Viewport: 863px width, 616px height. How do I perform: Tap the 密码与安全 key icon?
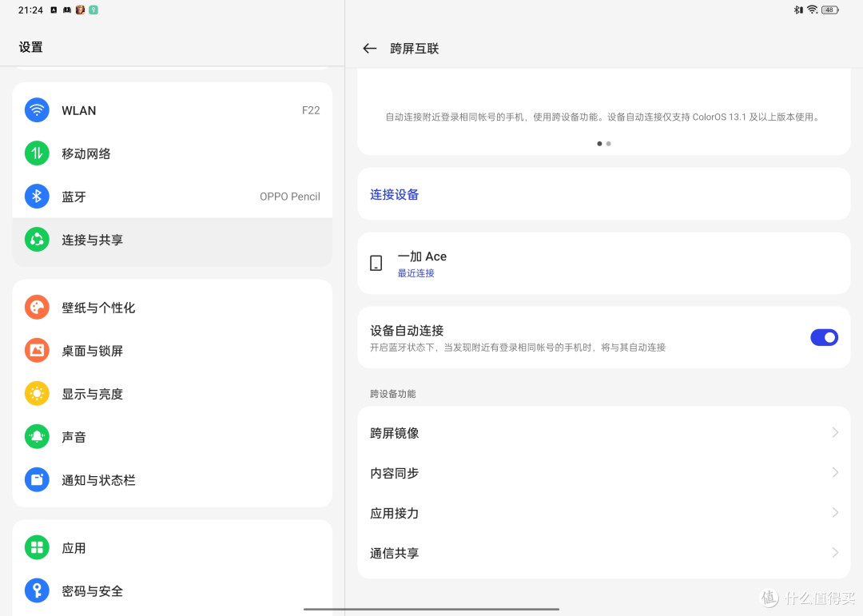(x=37, y=590)
